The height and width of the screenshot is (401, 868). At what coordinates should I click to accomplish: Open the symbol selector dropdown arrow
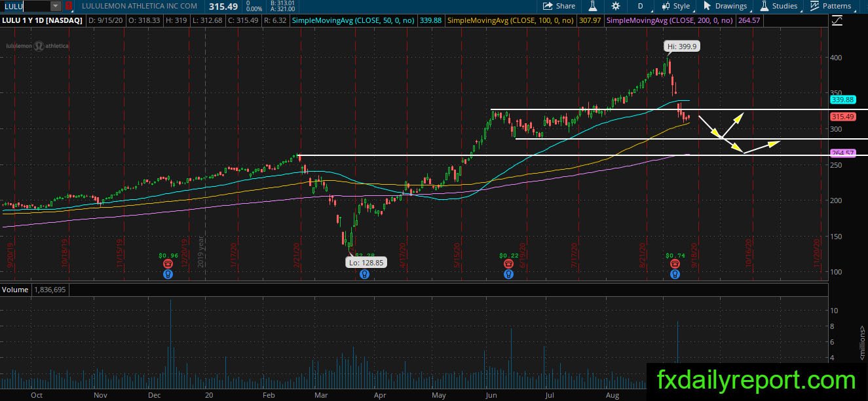(x=56, y=6)
